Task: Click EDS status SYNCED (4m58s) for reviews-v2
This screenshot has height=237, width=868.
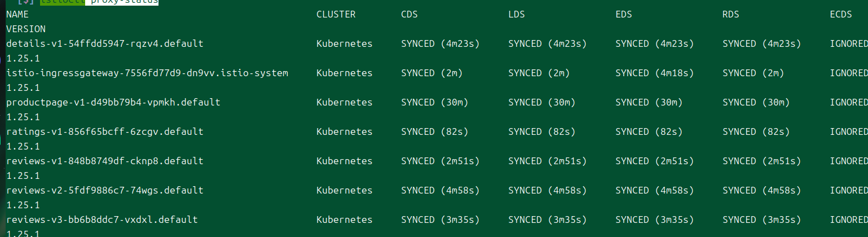Action: click(x=655, y=190)
